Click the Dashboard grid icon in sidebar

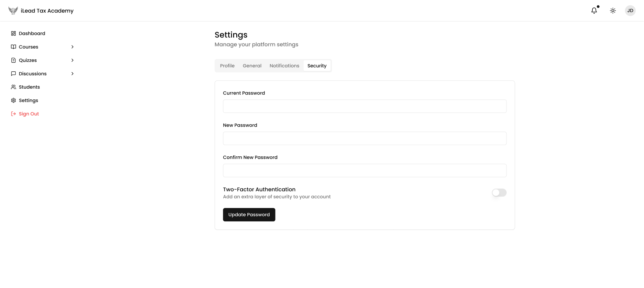[13, 33]
